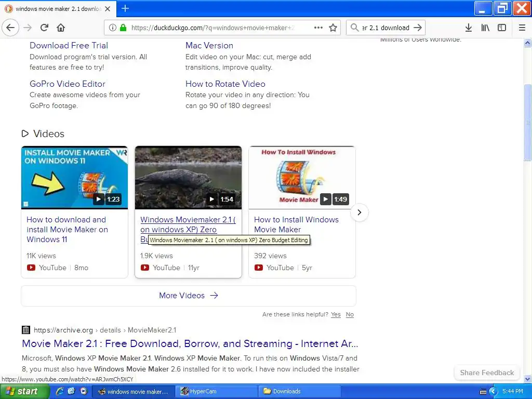The width and height of the screenshot is (532, 399).
Task: Click the Videos section play icon
Action: pos(25,134)
